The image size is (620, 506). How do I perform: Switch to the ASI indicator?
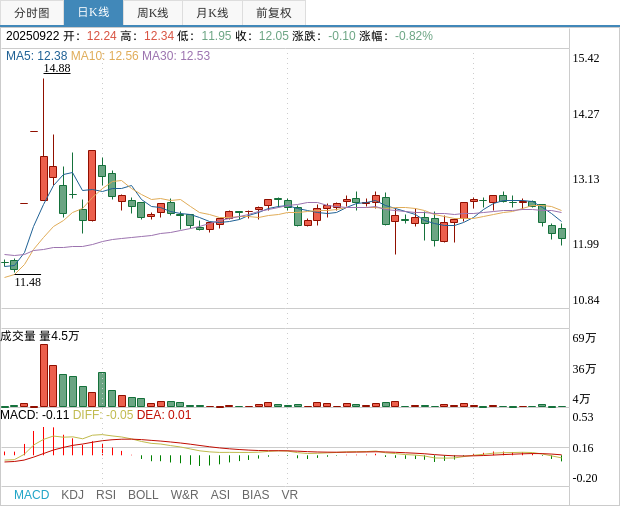pyautogui.click(x=220, y=495)
